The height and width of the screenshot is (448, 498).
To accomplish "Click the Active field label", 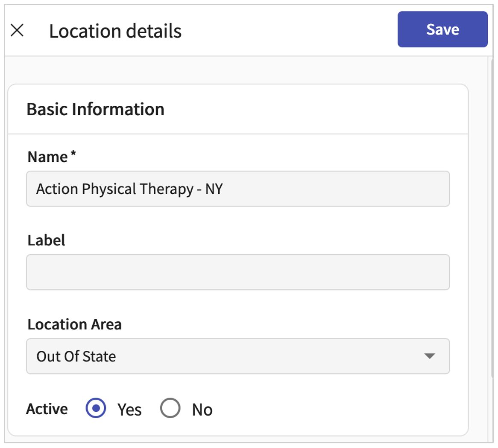I will [x=47, y=409].
